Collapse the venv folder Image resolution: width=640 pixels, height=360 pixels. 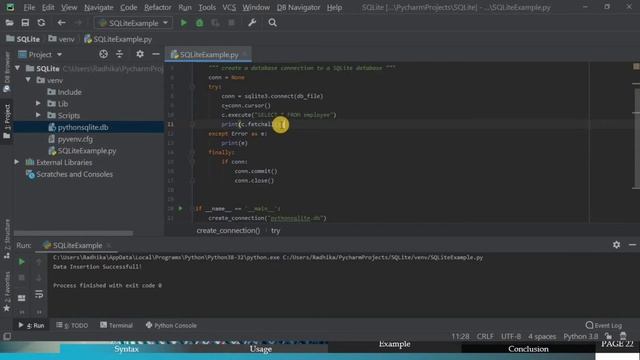[x=28, y=80]
